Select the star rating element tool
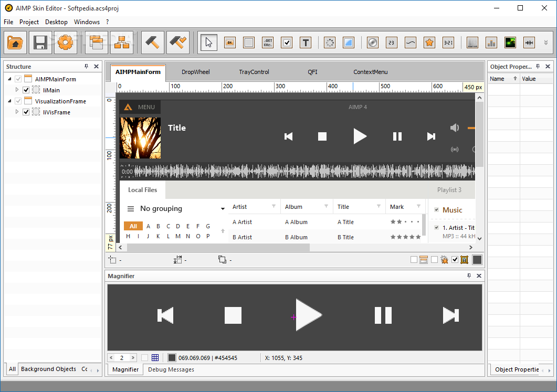 (x=429, y=43)
